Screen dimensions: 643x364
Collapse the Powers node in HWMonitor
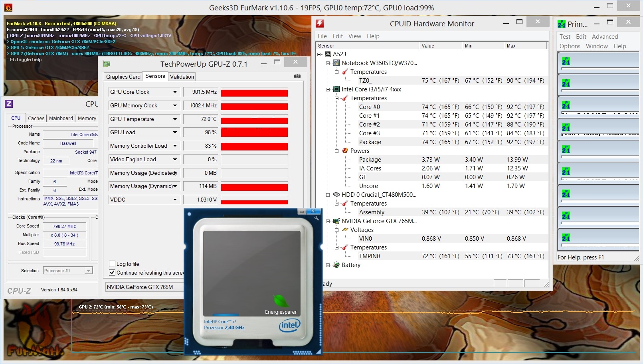(x=336, y=151)
